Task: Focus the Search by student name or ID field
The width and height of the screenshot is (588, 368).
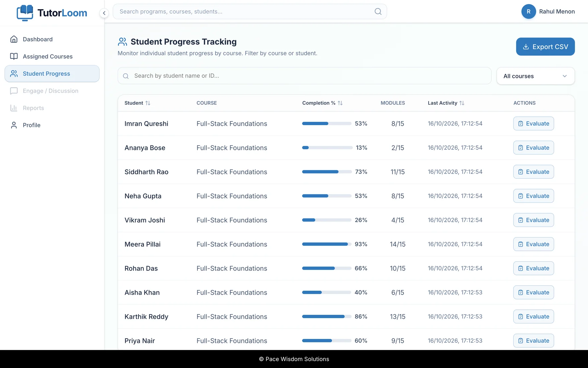Action: click(x=304, y=76)
